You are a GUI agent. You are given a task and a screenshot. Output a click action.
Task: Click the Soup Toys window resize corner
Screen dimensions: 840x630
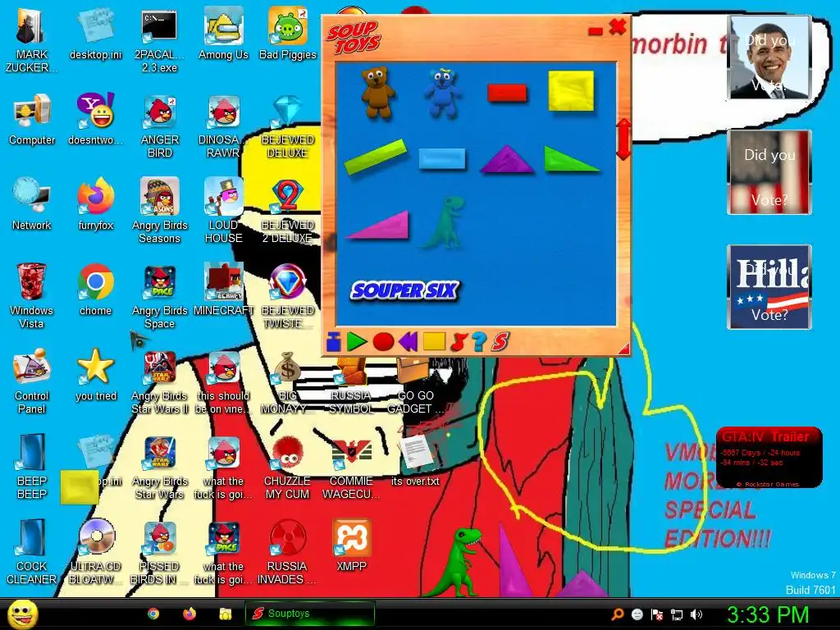pyautogui.click(x=624, y=349)
